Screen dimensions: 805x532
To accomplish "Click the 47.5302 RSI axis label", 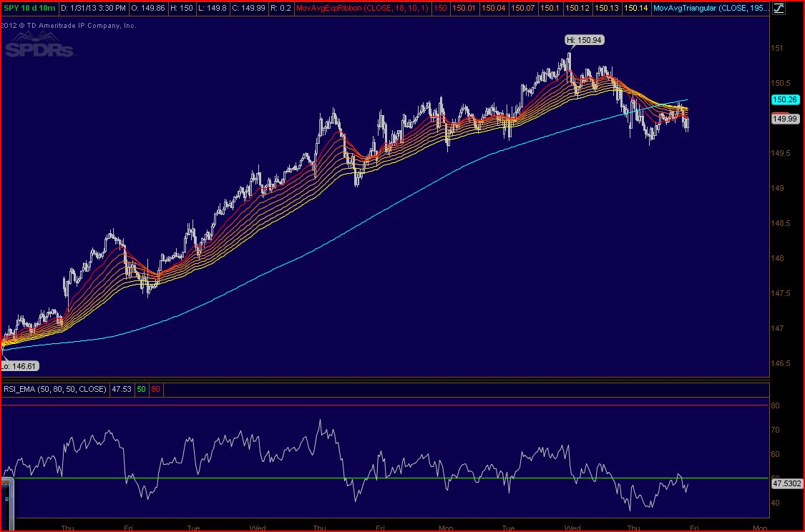I will click(787, 483).
